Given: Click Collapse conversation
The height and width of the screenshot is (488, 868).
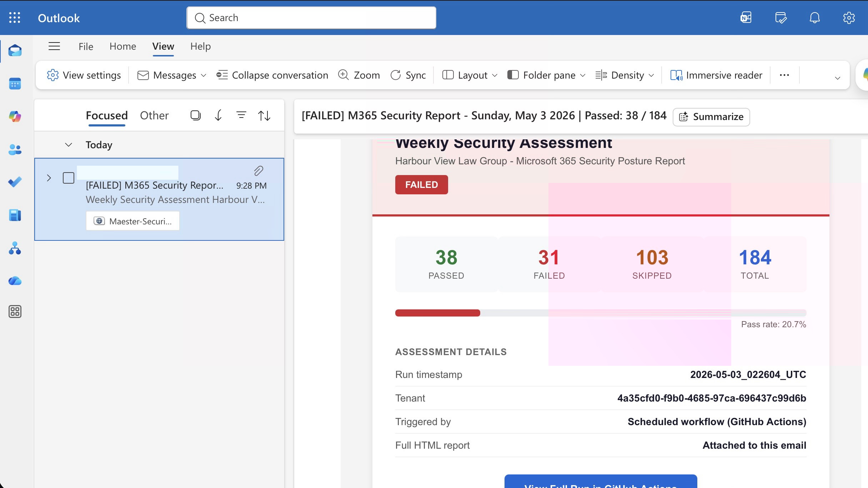Looking at the screenshot, I should click(x=272, y=75).
